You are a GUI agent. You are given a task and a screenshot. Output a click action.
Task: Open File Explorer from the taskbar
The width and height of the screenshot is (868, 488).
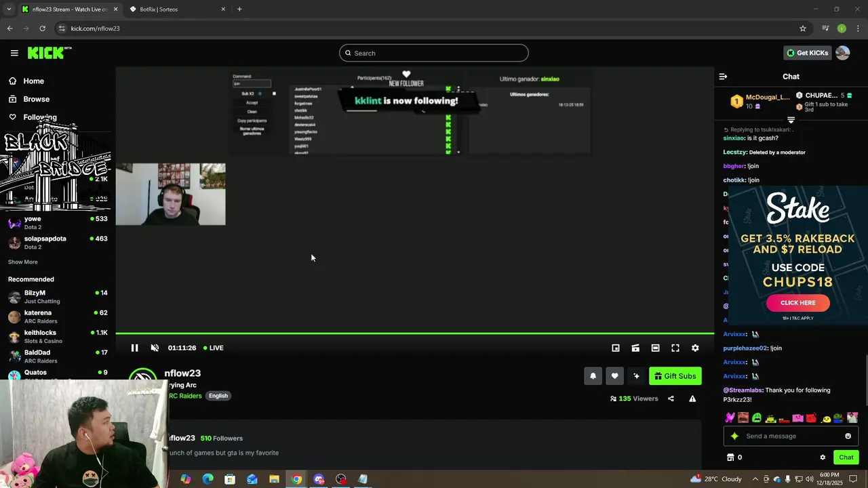pos(274,479)
